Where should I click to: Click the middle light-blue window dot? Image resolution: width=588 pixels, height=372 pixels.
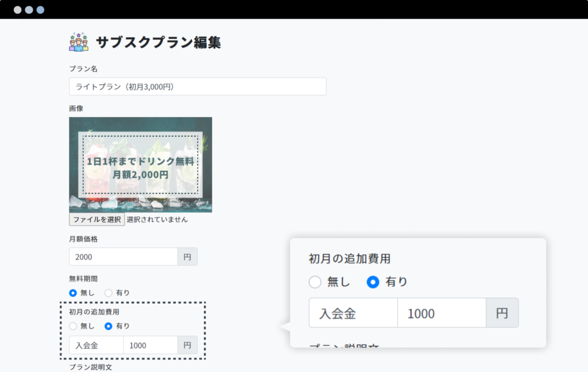[x=29, y=10]
